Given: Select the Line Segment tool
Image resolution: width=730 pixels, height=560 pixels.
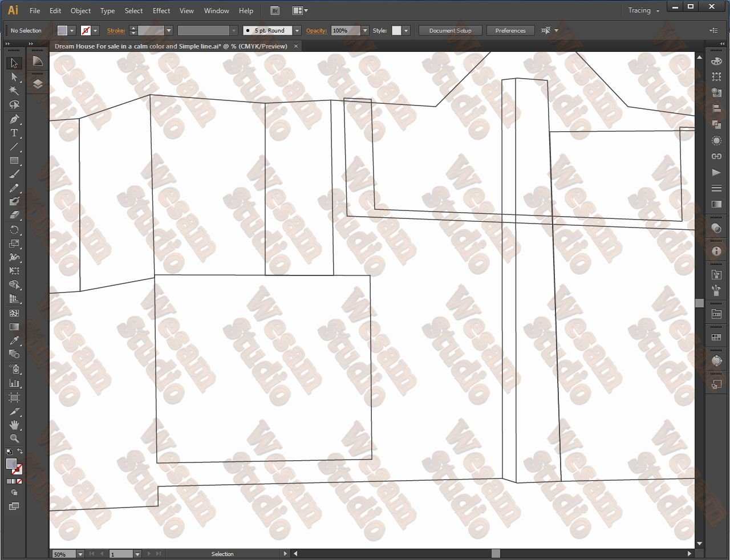Looking at the screenshot, I should point(14,147).
